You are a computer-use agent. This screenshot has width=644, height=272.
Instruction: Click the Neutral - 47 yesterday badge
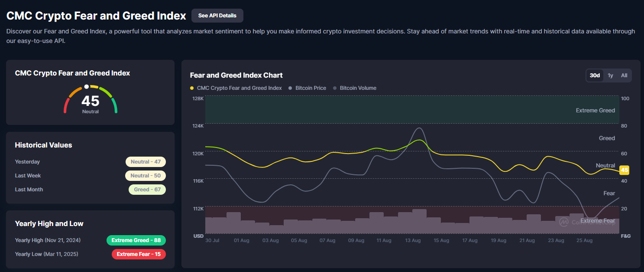[x=146, y=162]
